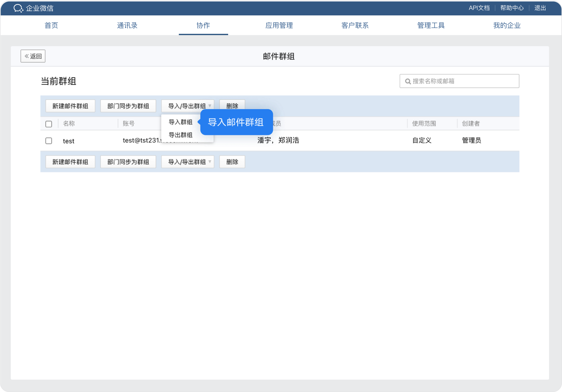Click the search magnifier icon

[x=408, y=81]
